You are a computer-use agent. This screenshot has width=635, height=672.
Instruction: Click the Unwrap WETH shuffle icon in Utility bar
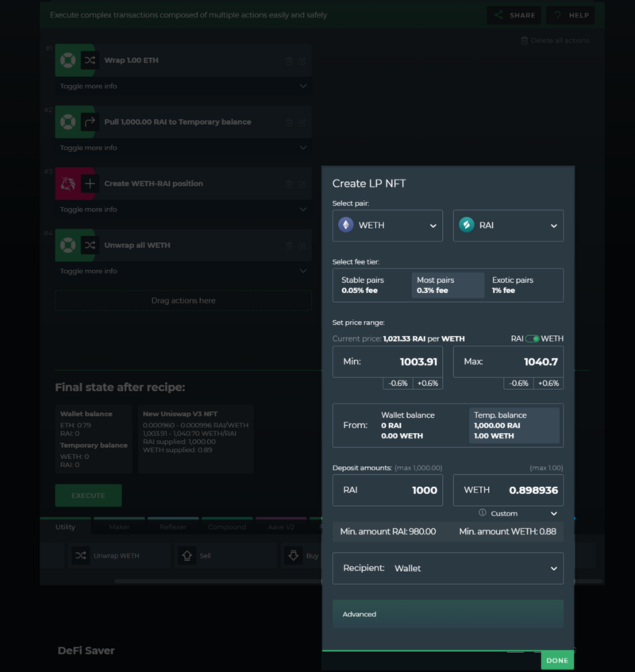80,555
